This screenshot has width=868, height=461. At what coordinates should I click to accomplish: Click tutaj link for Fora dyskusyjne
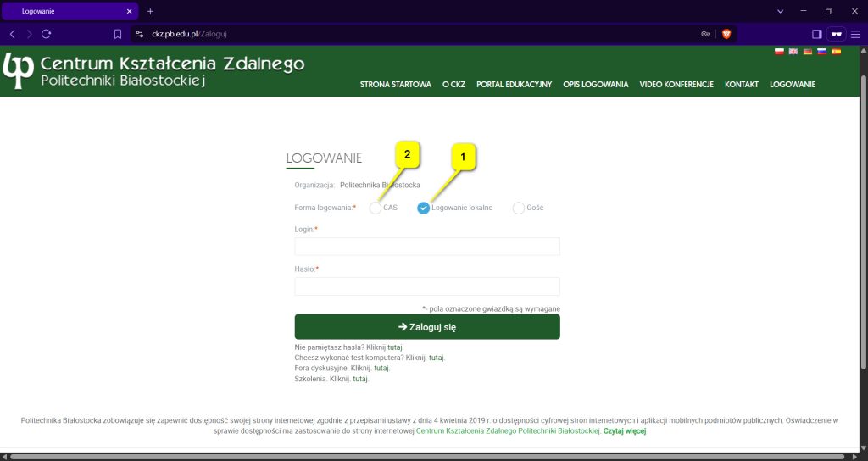[381, 368]
